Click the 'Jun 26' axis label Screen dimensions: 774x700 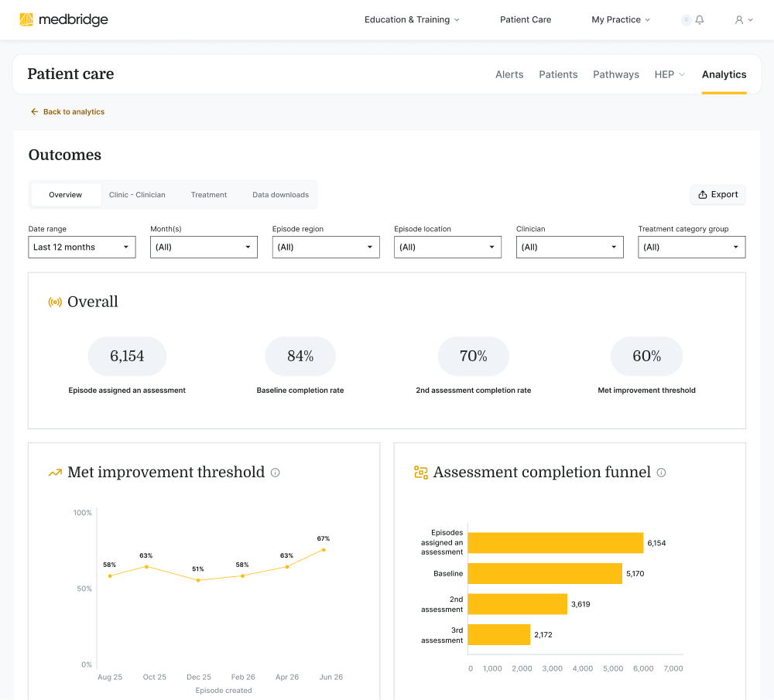(x=330, y=678)
